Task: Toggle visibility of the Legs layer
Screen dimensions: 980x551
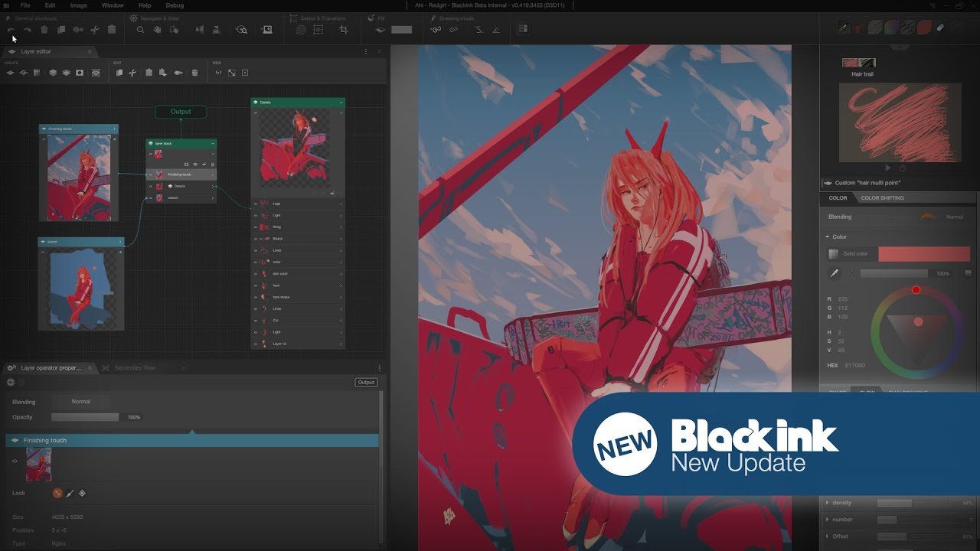Action: [x=256, y=204]
